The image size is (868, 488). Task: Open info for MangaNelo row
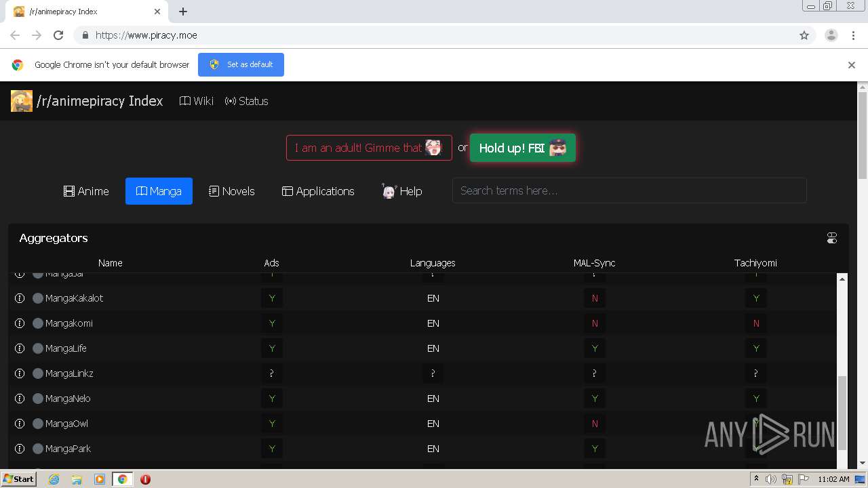coord(20,399)
